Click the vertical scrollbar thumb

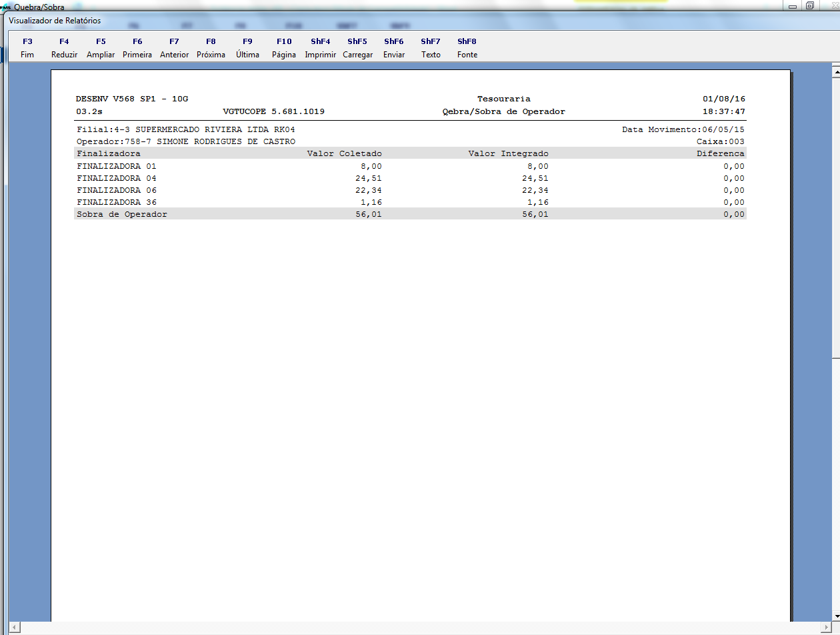point(835,217)
